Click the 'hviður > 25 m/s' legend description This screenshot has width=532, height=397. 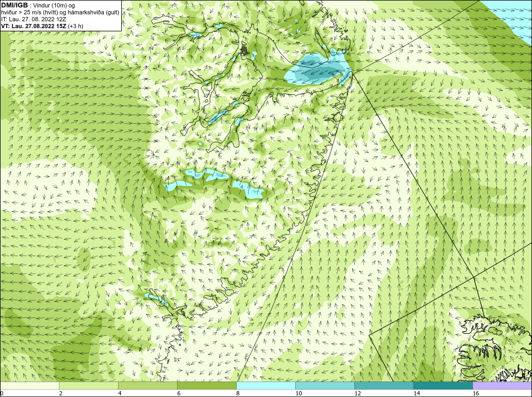[60, 13]
